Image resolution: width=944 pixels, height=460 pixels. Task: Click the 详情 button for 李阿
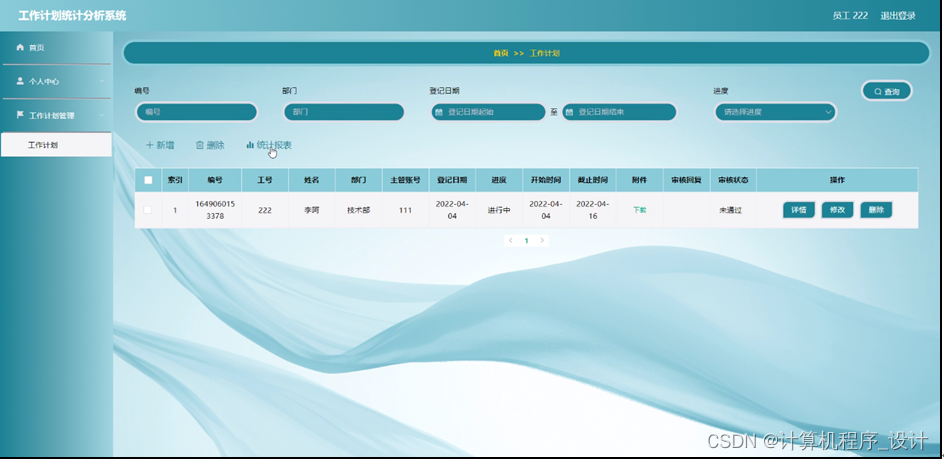click(x=799, y=210)
